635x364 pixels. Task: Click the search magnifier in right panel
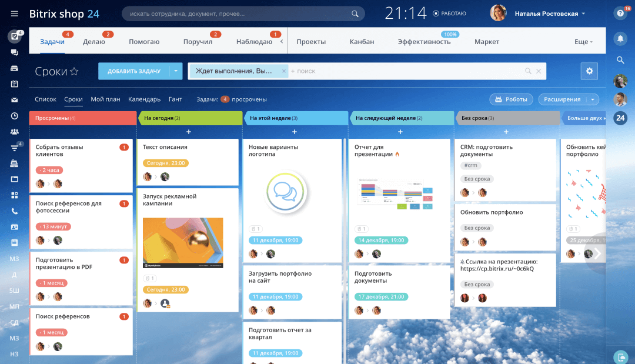point(620,60)
